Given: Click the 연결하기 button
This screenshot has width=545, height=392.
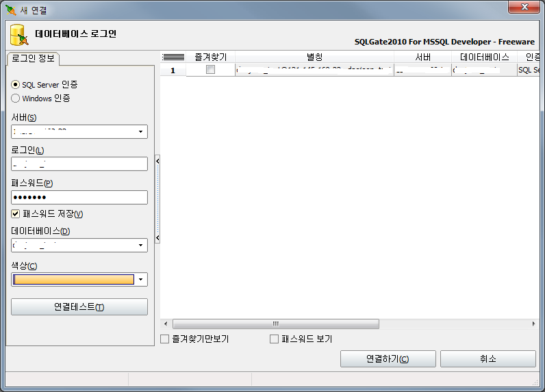Looking at the screenshot, I should click(x=388, y=358).
